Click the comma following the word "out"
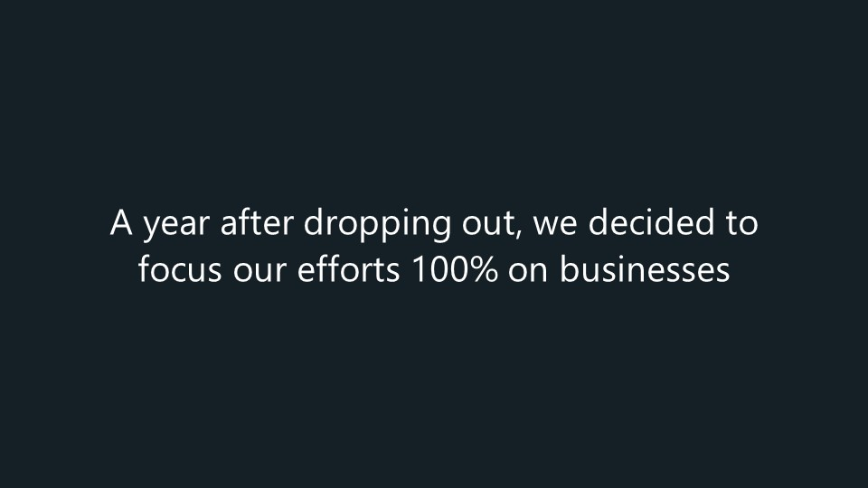Viewport: 868px width, 488px height. [x=519, y=233]
